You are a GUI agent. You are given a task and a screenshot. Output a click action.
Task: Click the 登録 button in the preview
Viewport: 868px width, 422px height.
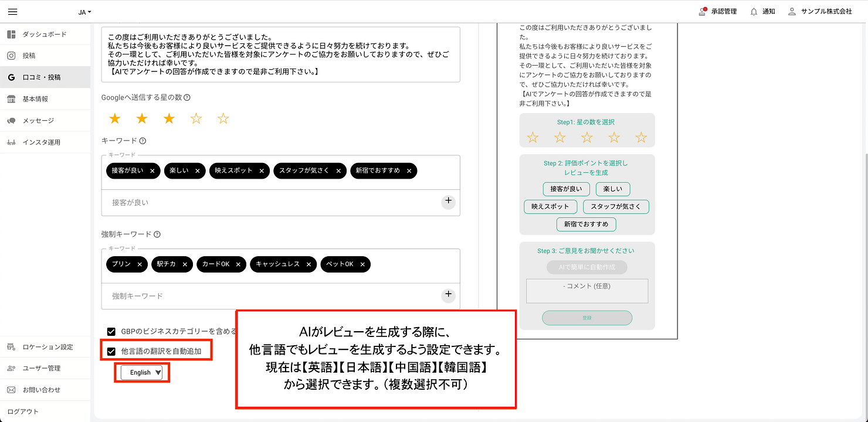coord(586,318)
